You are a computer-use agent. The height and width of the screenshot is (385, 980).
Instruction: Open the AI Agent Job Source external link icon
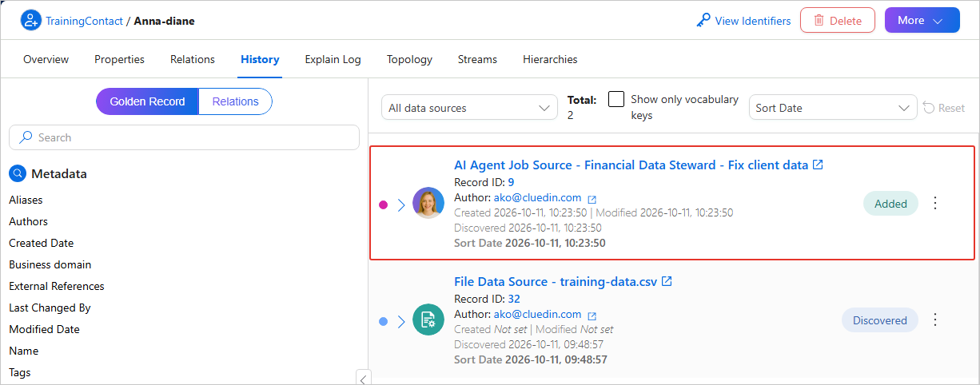818,165
